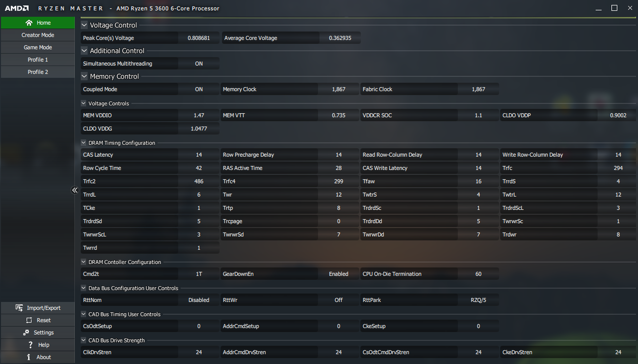
Task: Click the Row Cycle Time row
Action: pyautogui.click(x=150, y=168)
